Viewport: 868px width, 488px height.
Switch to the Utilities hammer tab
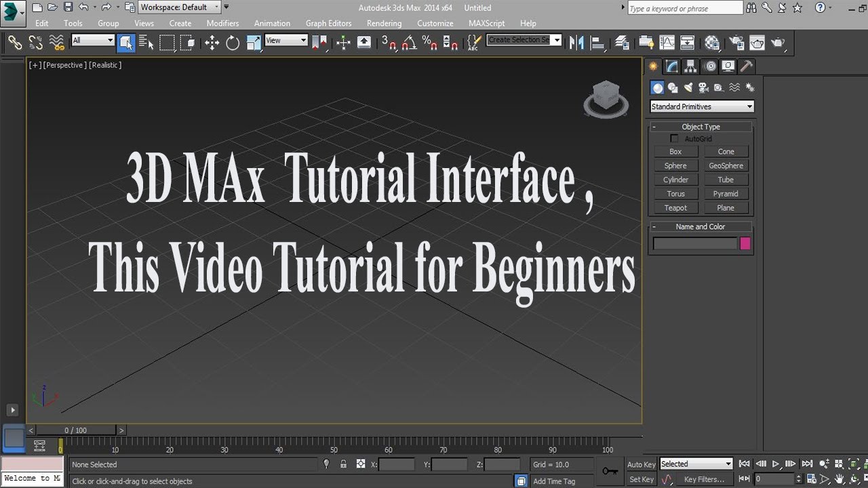point(747,66)
